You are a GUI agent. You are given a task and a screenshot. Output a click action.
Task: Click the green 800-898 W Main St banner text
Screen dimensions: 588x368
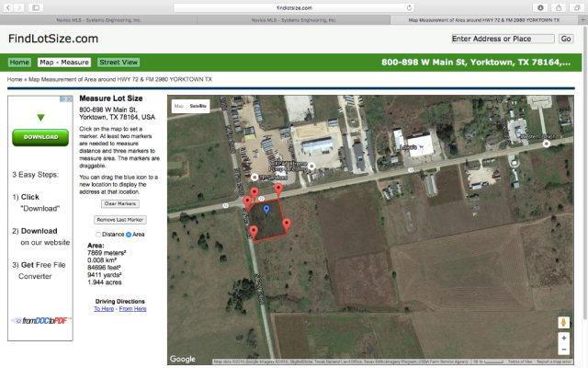pos(476,63)
